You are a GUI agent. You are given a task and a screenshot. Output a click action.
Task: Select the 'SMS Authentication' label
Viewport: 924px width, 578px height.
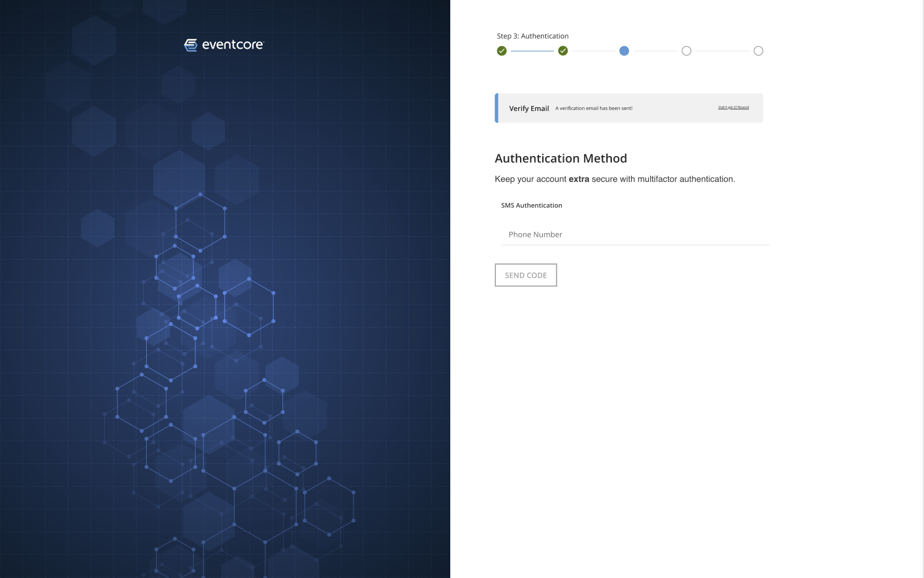pos(531,205)
